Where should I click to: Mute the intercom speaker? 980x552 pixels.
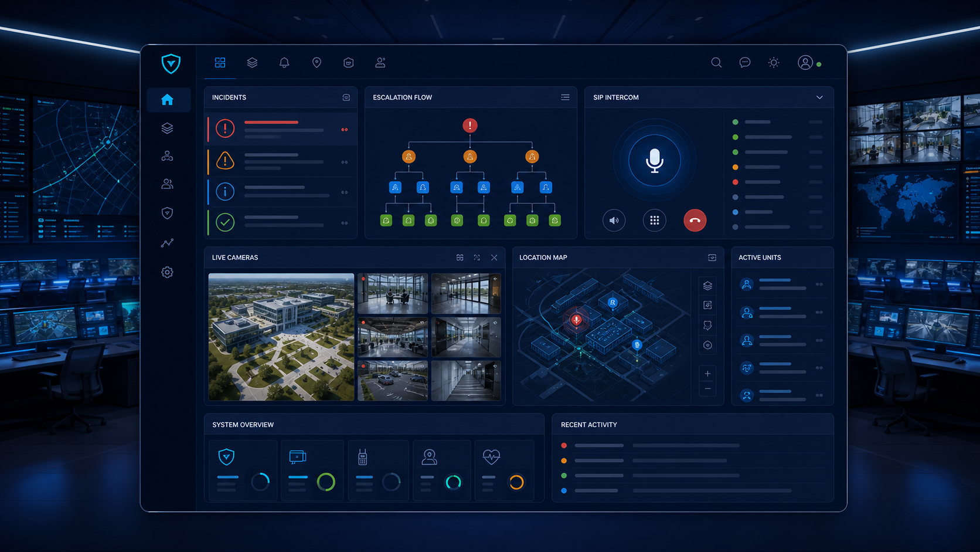614,221
